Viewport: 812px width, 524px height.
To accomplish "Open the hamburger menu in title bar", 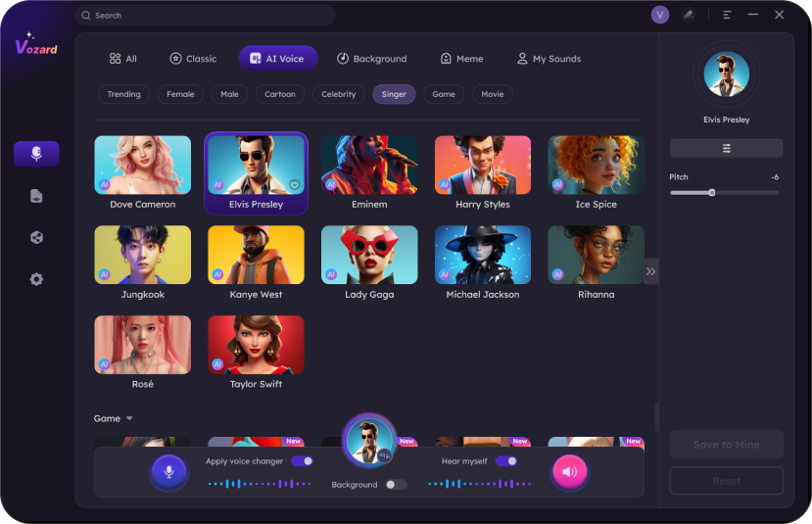I will pos(727,15).
